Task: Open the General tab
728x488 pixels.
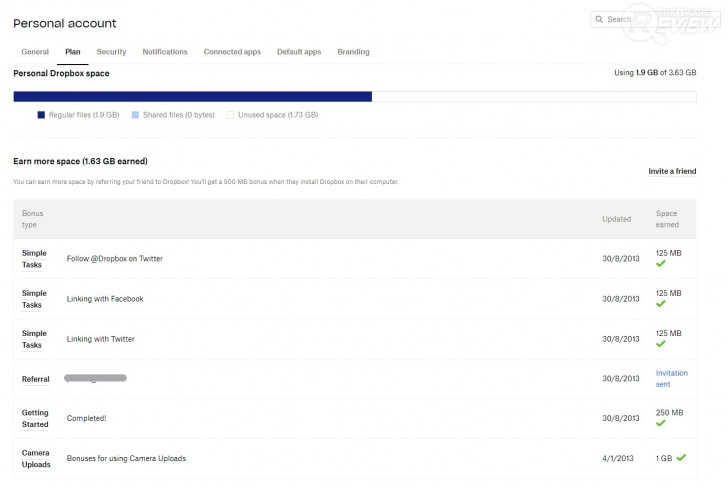Action: pos(35,52)
